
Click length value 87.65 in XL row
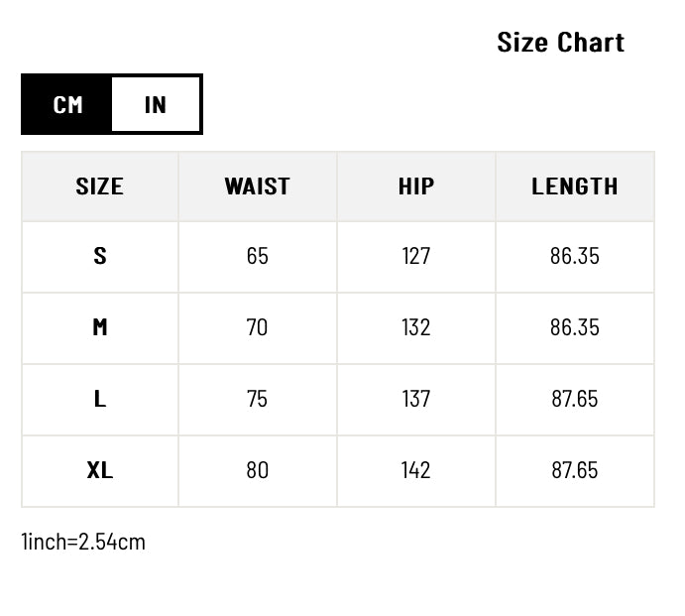pos(575,470)
